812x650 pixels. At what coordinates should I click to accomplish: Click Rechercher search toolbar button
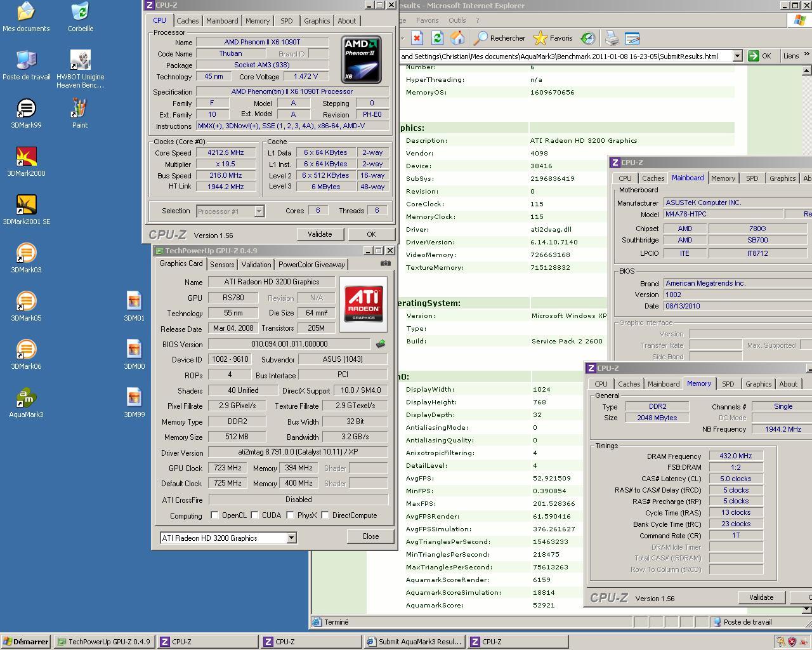pyautogui.click(x=500, y=38)
